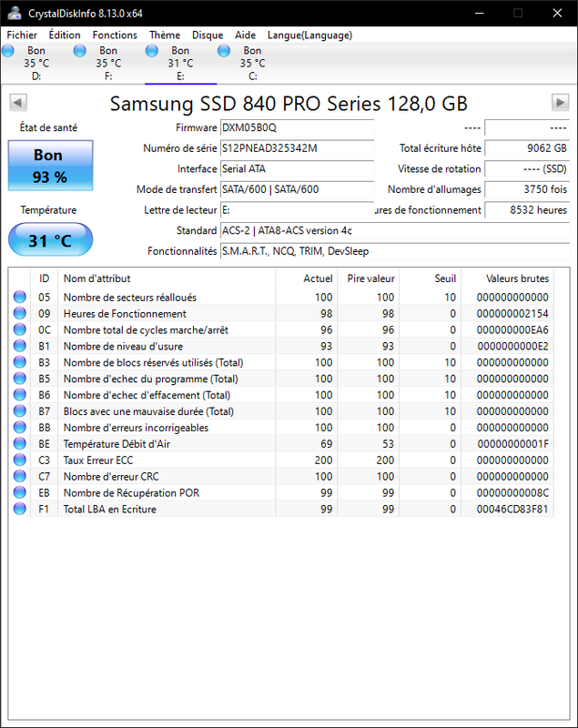Click the ID column header
The height and width of the screenshot is (728, 578).
[x=44, y=278]
